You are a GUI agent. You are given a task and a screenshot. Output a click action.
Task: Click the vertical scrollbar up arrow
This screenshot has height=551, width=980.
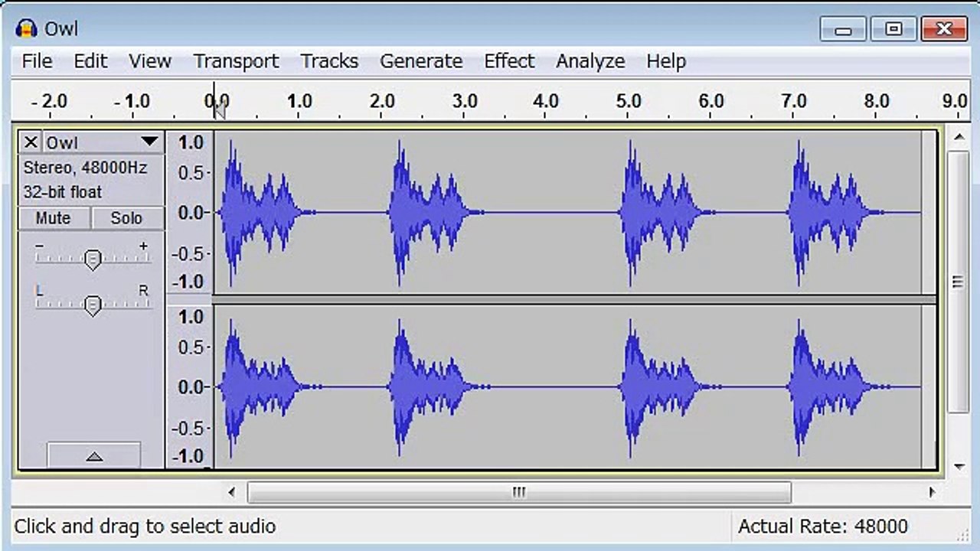click(x=959, y=137)
